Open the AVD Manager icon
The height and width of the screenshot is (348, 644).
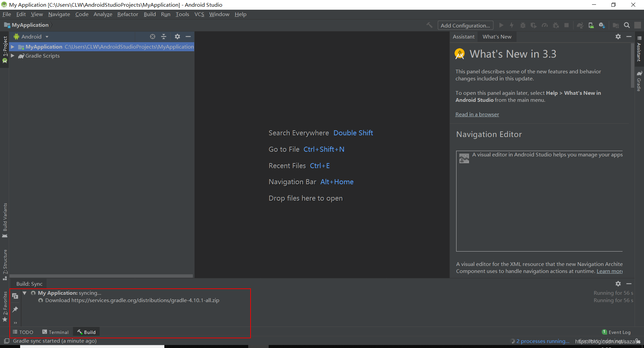click(x=591, y=25)
